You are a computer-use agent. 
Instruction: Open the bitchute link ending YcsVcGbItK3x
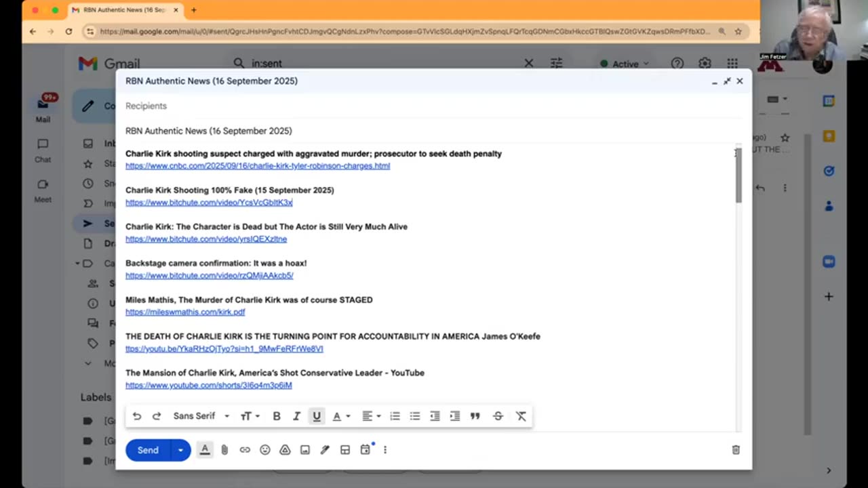coord(209,203)
